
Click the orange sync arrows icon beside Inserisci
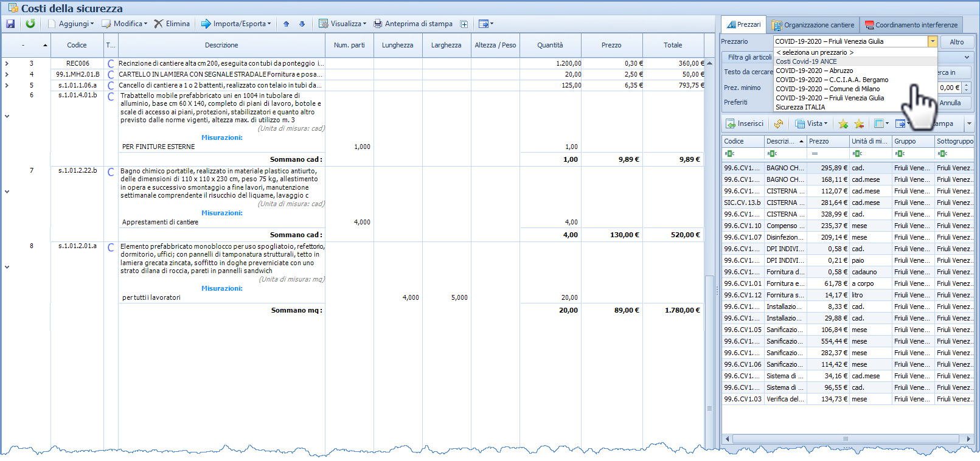(x=779, y=123)
